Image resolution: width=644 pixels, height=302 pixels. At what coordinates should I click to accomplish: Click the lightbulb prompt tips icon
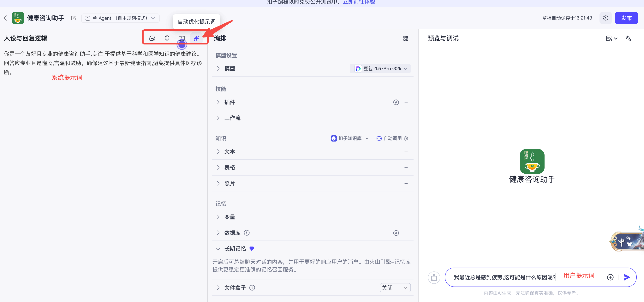167,38
